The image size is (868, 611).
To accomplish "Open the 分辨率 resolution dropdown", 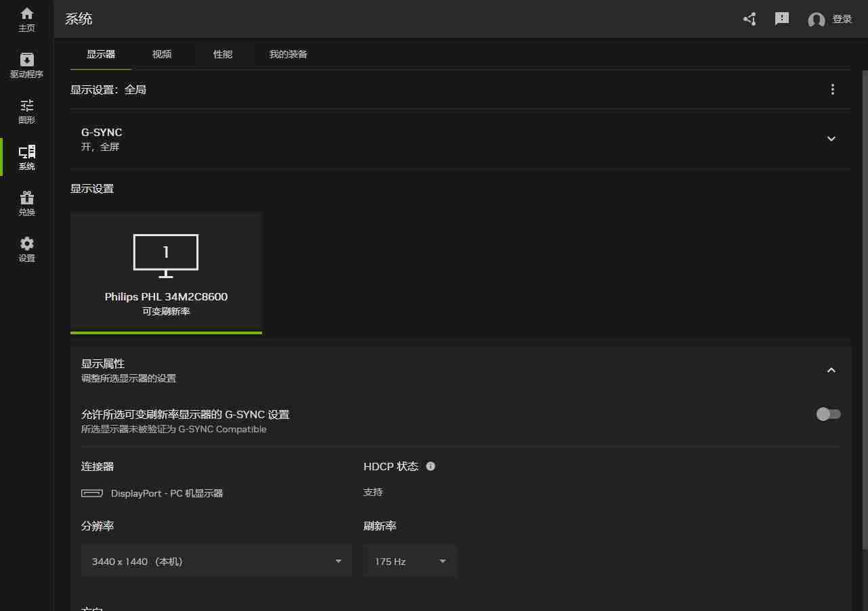I will pyautogui.click(x=216, y=561).
